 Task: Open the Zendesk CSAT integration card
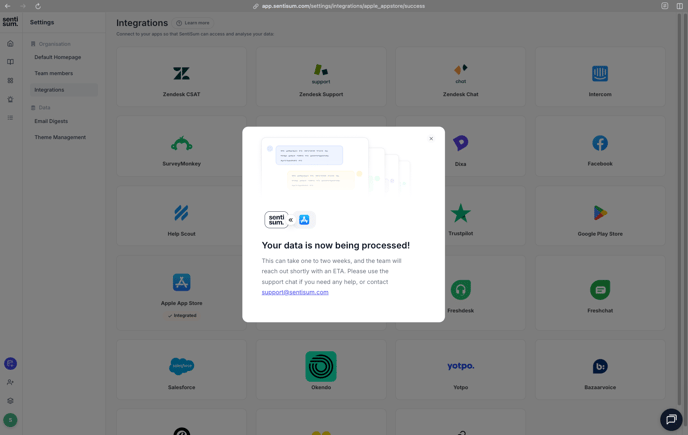click(181, 77)
